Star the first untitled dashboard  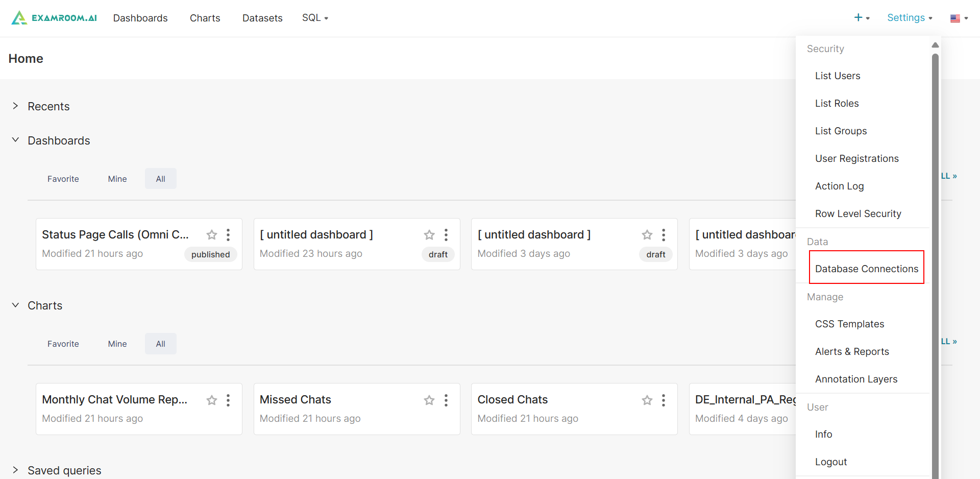[x=429, y=235]
